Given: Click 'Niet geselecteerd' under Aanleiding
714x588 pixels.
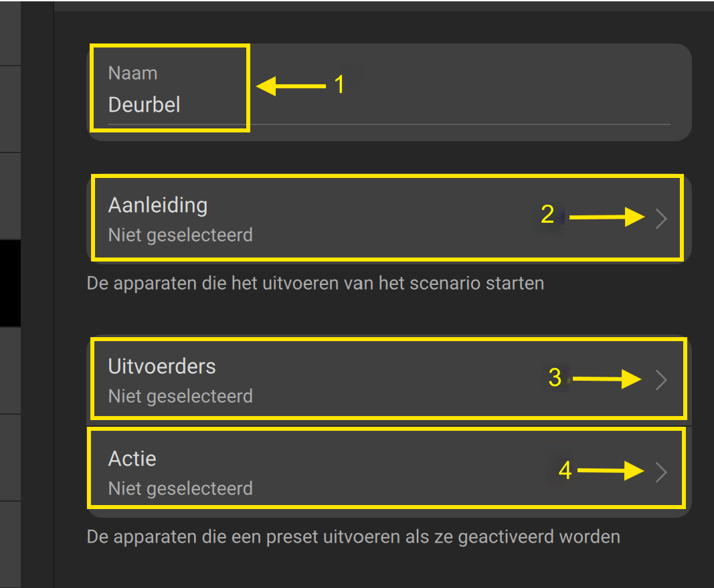Looking at the screenshot, I should pos(180,235).
